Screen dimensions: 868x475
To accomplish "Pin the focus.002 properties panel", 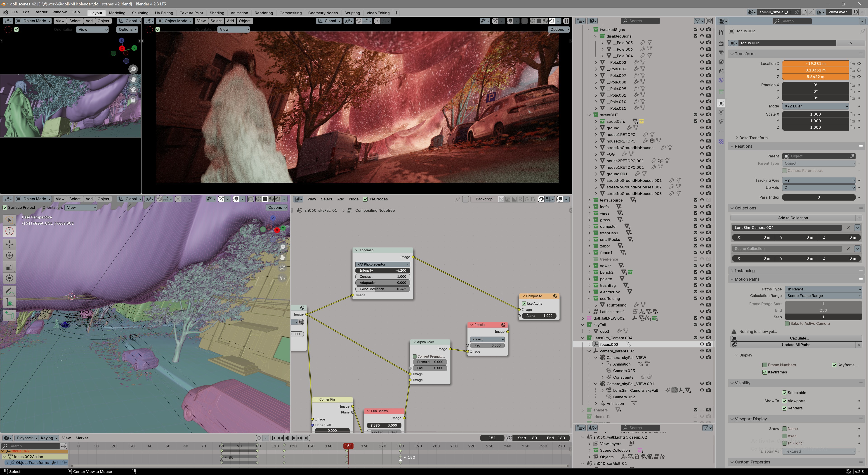I will [862, 31].
